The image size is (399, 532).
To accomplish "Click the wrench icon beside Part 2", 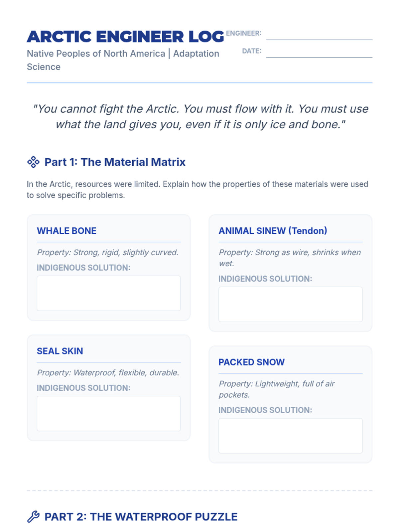I will (33, 517).
